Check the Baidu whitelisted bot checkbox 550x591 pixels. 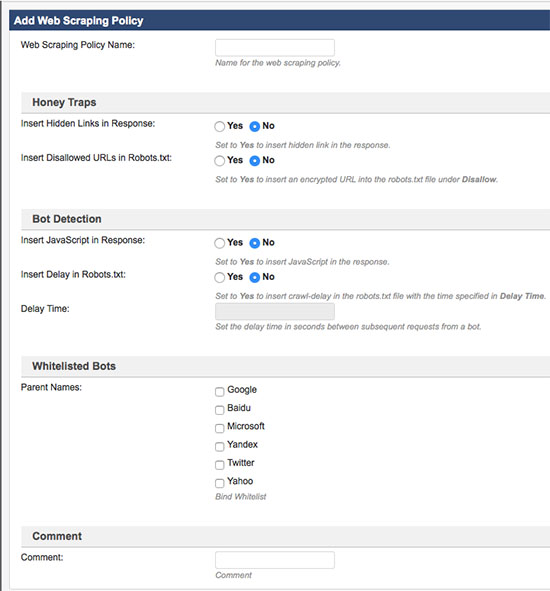pos(219,410)
